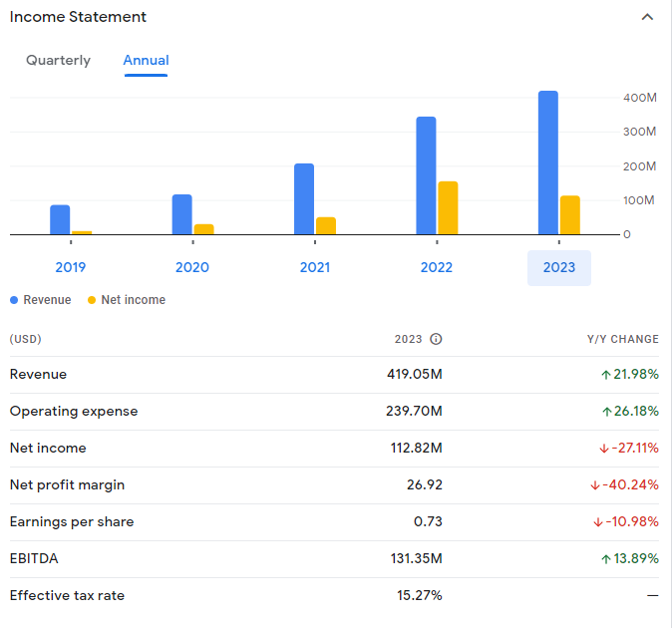This screenshot has width=672, height=628.
Task: Click the 2022 yellow net income bar
Action: tap(448, 208)
